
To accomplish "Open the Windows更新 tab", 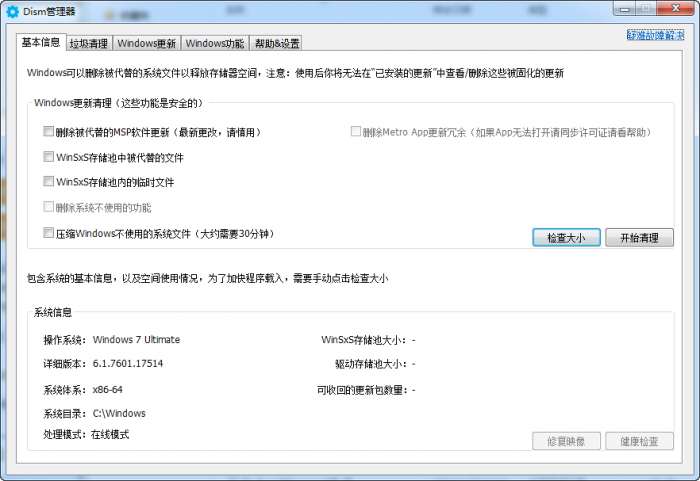I will 146,43.
